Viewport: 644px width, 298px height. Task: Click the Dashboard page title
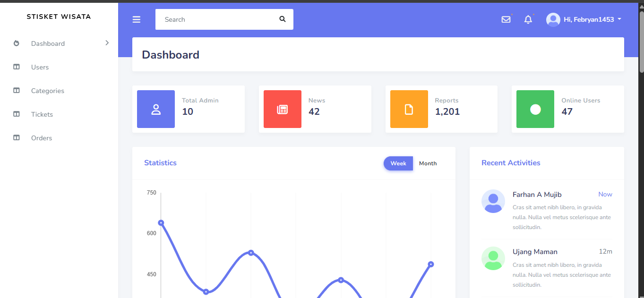pos(171,55)
